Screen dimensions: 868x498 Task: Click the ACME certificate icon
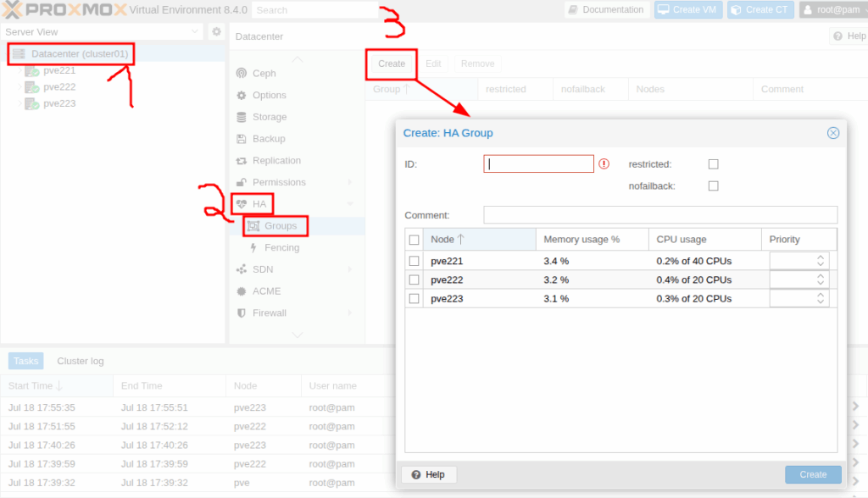click(242, 291)
